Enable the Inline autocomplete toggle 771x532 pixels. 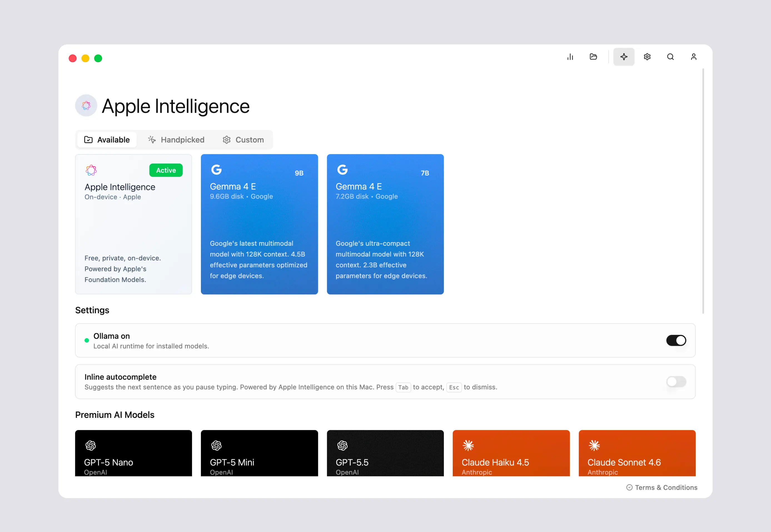click(x=676, y=381)
